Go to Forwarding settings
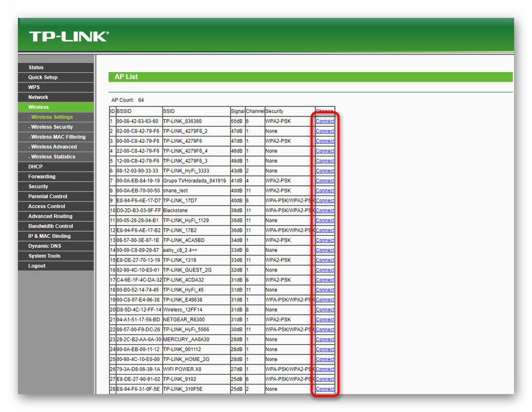Image resolution: width=532 pixels, height=412 pixels. [42, 177]
